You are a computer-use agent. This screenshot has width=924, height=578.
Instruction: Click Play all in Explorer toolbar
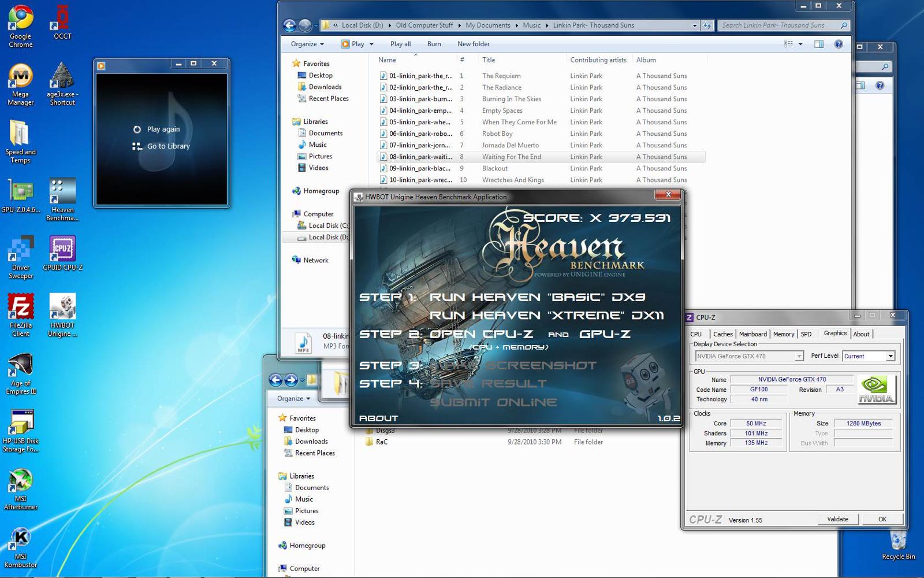click(400, 44)
